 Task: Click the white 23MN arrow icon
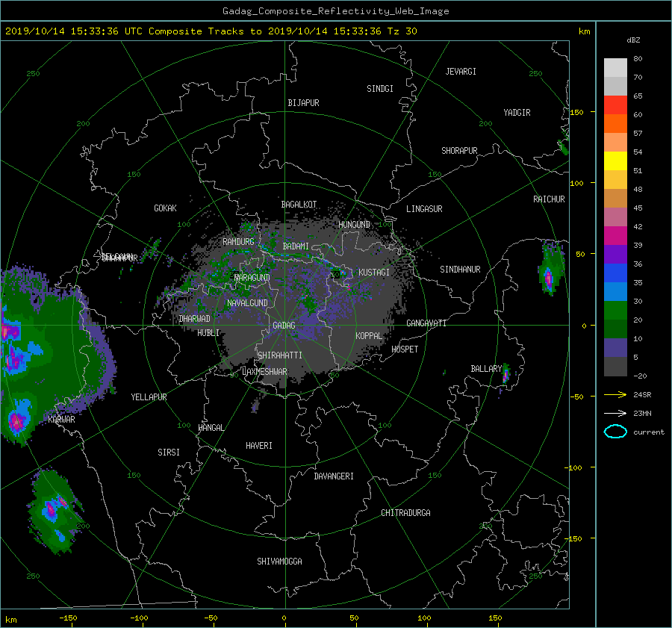[x=615, y=413]
